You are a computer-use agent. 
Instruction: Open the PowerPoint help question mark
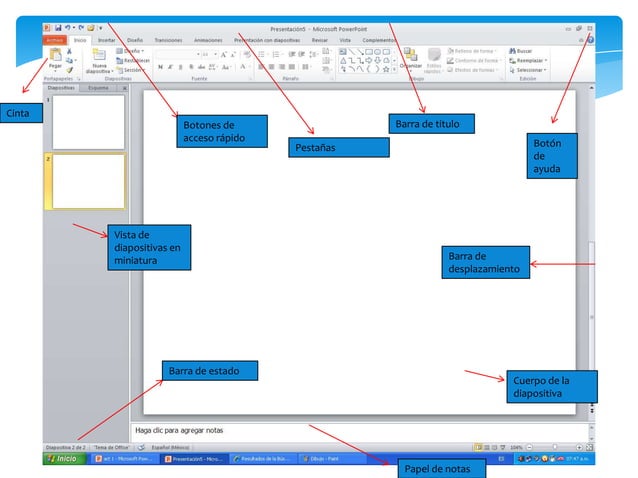[x=591, y=40]
